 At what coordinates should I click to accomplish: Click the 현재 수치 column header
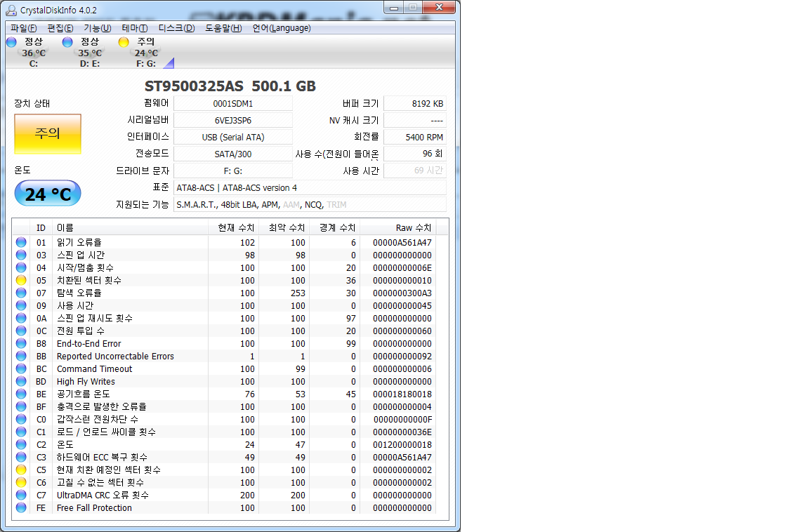pos(234,228)
